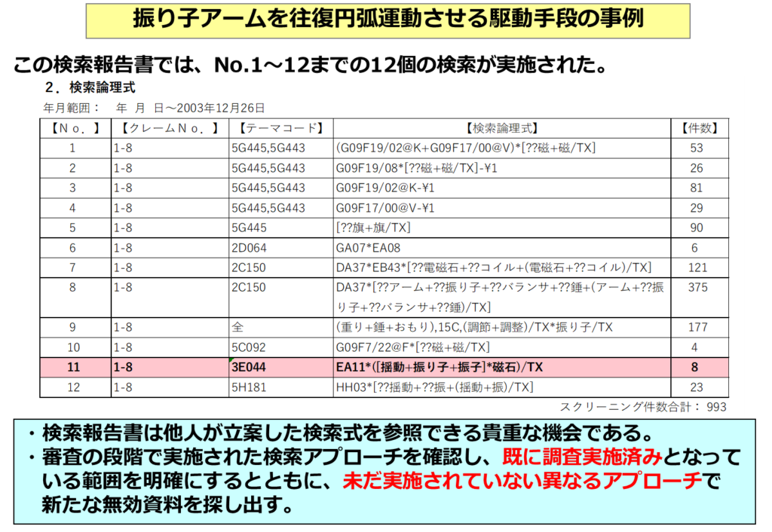
Task: Click the heading '2. 検索論理式'
Action: (90, 88)
